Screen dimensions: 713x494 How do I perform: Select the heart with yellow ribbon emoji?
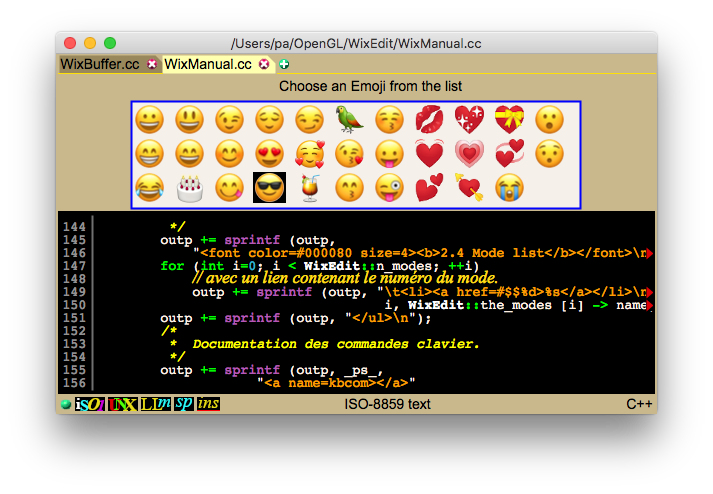[x=509, y=120]
